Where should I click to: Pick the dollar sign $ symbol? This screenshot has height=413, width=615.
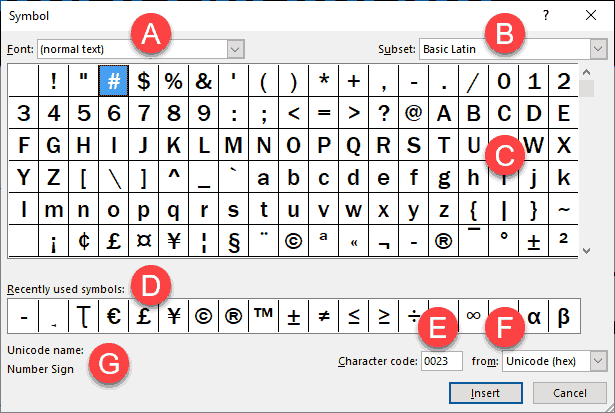(144, 81)
